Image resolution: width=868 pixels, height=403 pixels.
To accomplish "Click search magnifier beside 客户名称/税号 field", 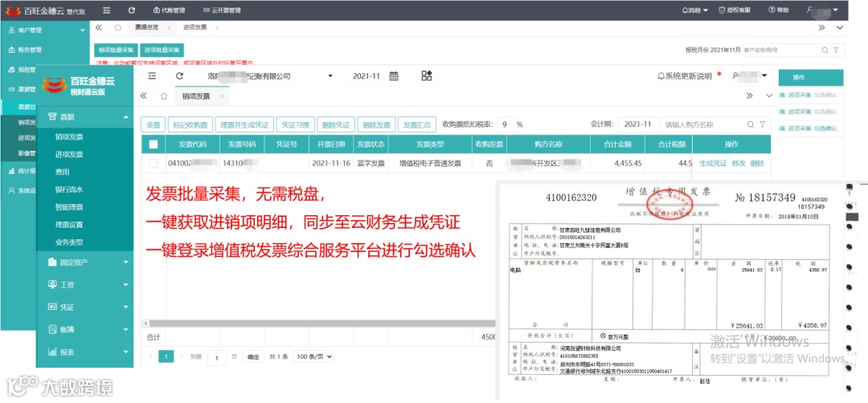I will pos(825,50).
